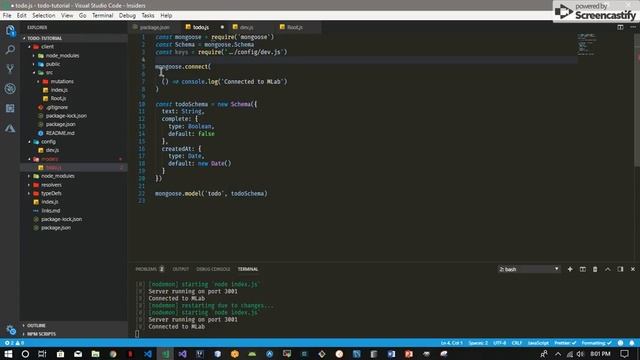
Task: Click errors and warnings count in status bar
Action: (14, 343)
